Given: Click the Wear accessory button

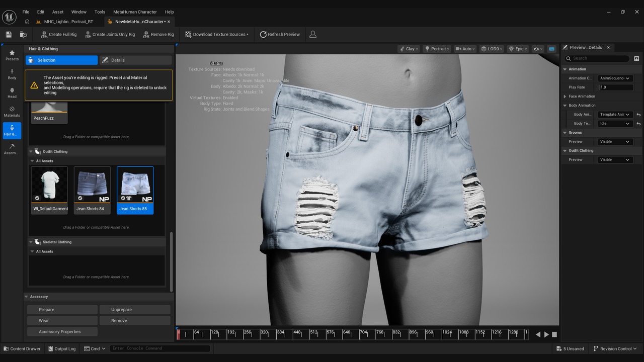Looking at the screenshot, I should [x=62, y=321].
